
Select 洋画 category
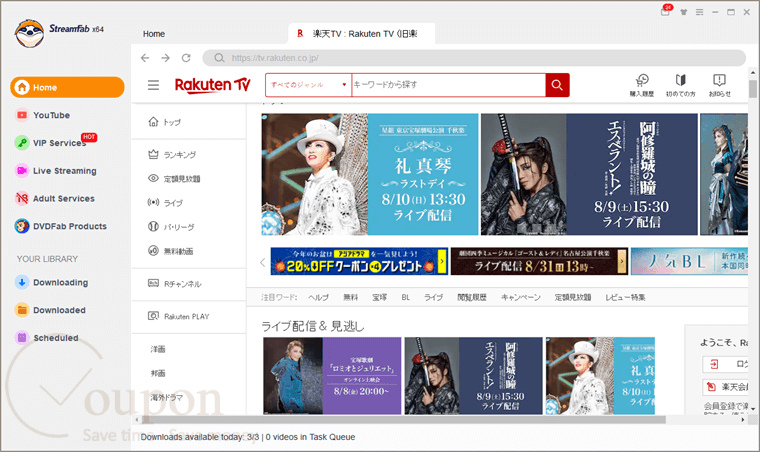[158, 349]
